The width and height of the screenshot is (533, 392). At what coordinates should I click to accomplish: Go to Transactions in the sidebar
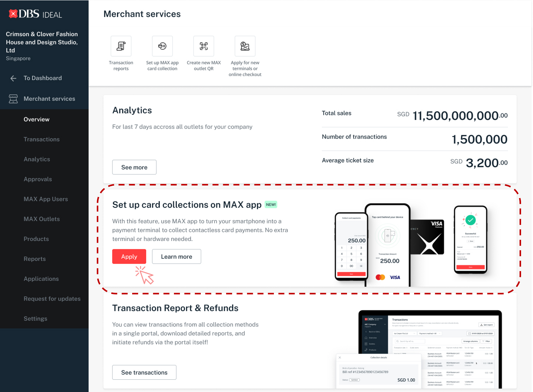point(41,139)
